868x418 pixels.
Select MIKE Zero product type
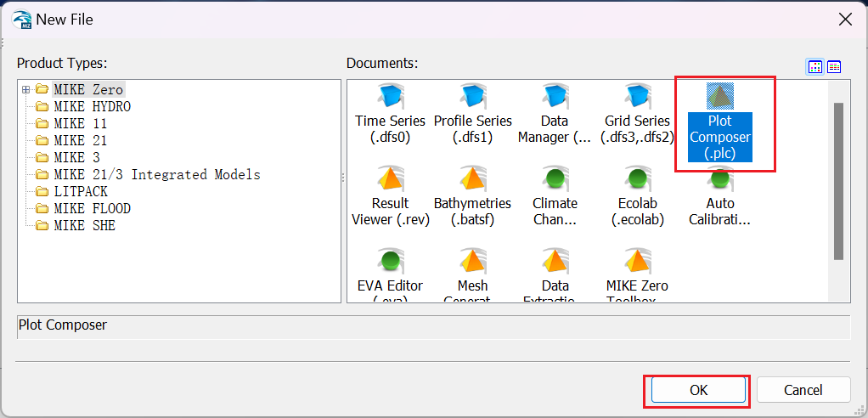(x=88, y=89)
